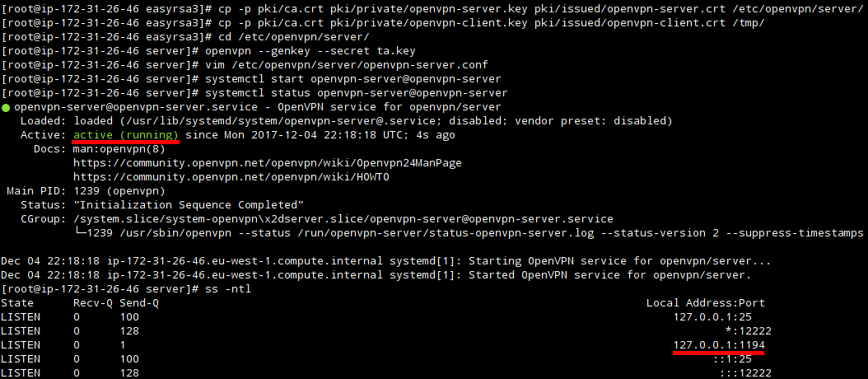Open the Openvpn24ManPage wiki URL

point(267,163)
